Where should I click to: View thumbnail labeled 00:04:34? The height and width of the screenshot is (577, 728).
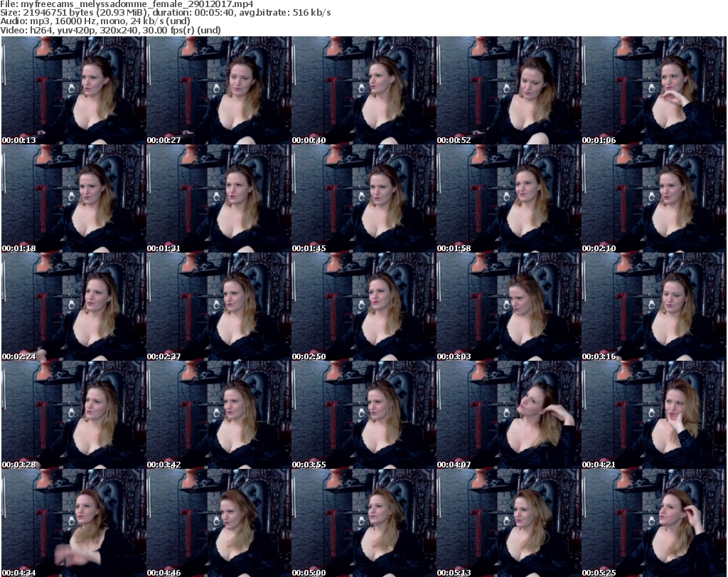point(74,523)
